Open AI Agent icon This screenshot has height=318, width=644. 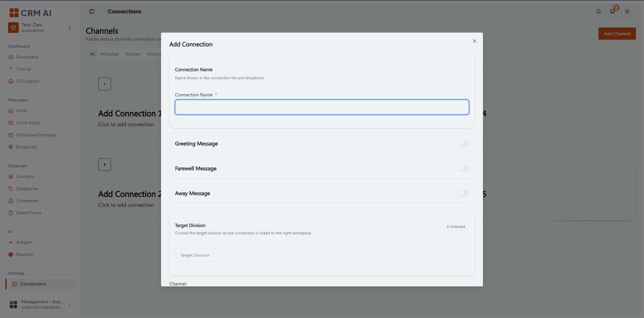pyautogui.click(x=11, y=242)
